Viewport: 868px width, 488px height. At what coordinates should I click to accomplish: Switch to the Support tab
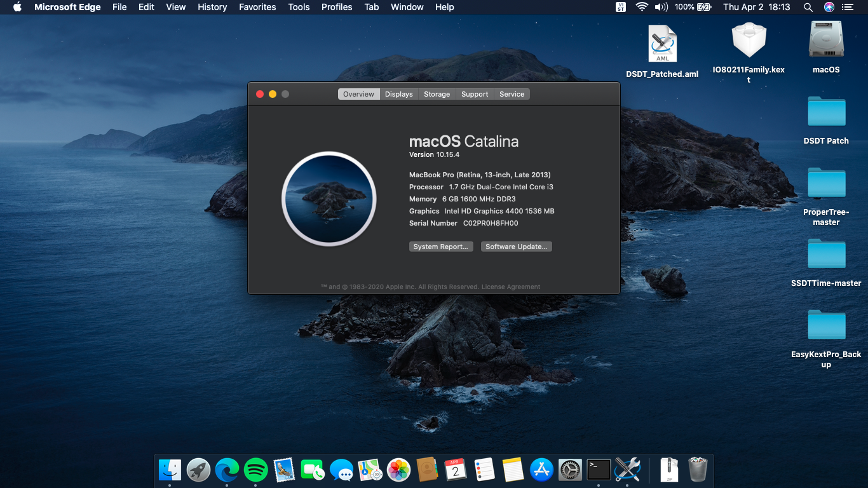click(475, 94)
